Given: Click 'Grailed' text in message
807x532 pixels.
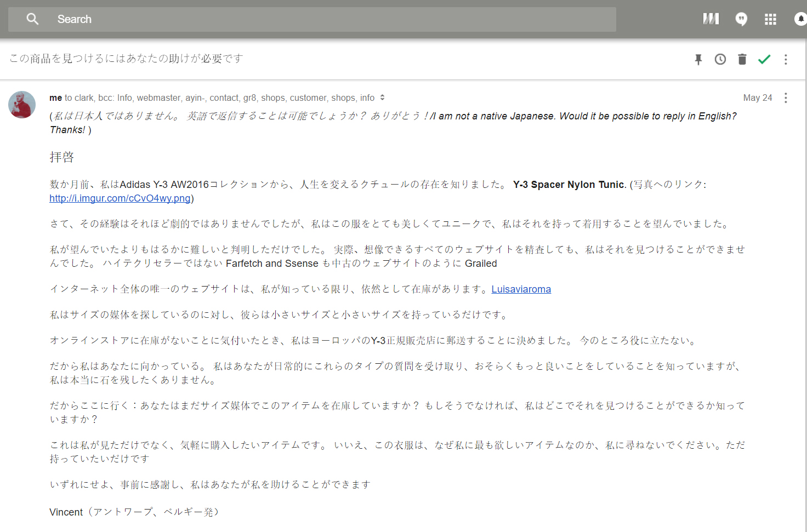Looking at the screenshot, I should click(x=481, y=264).
